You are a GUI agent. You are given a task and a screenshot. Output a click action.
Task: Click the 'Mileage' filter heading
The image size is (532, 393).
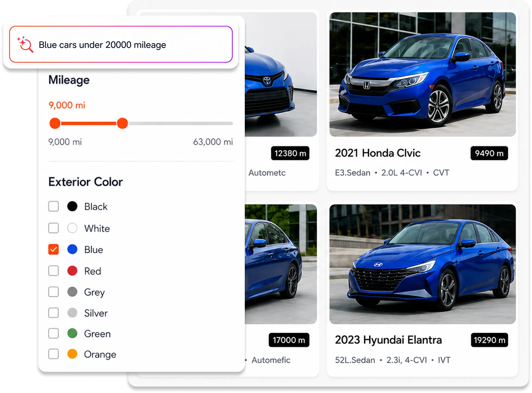(x=69, y=80)
